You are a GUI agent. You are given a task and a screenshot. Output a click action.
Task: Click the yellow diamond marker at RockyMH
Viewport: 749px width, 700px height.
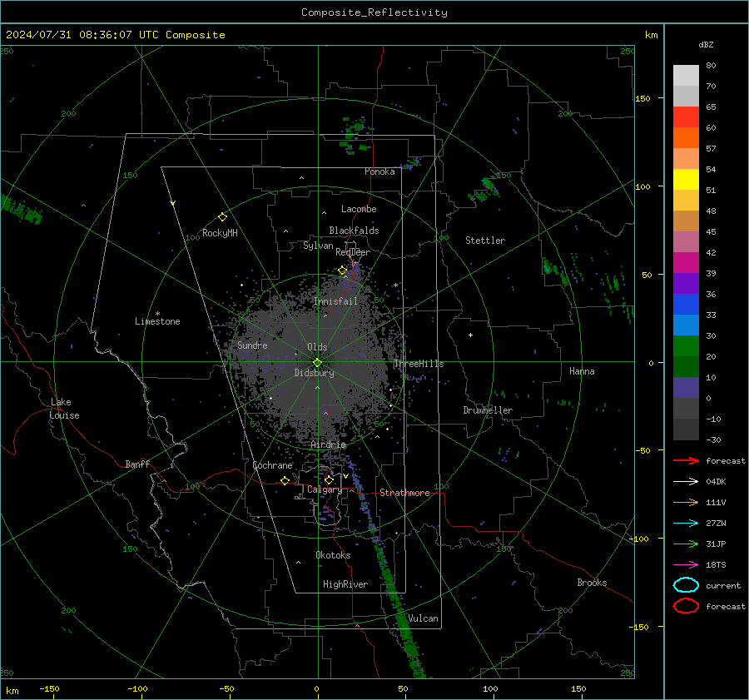222,217
